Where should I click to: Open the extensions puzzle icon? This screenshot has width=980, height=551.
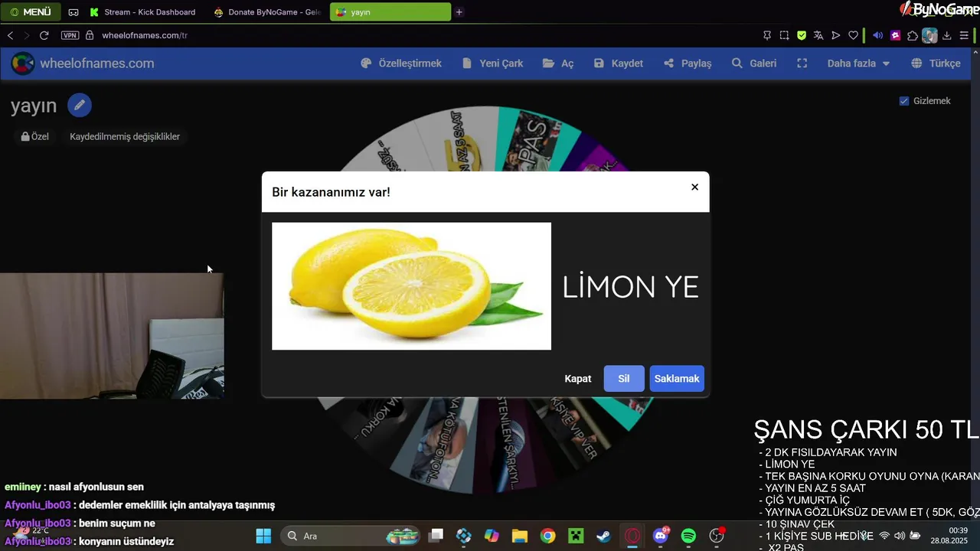coord(913,35)
